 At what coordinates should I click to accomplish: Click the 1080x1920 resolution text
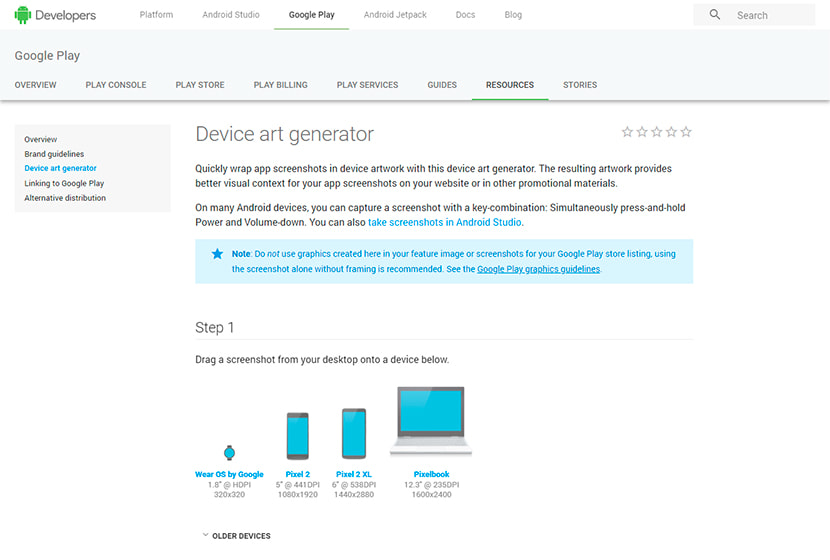pyautogui.click(x=297, y=494)
